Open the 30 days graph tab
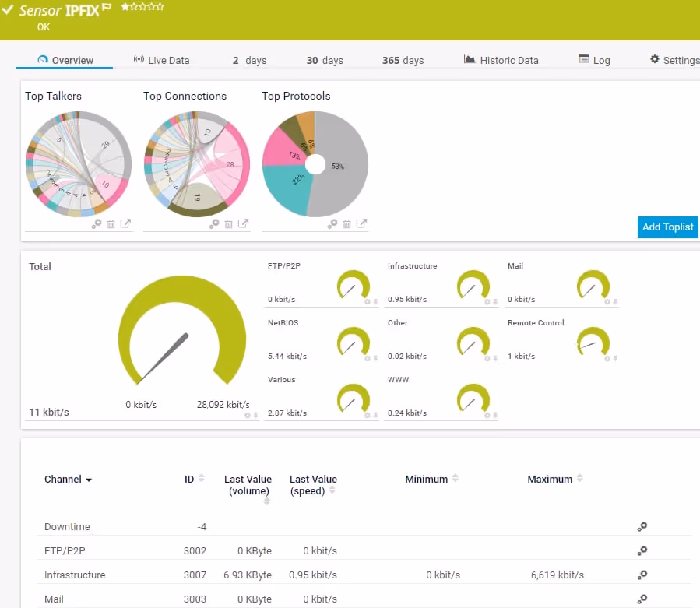Image resolution: width=700 pixels, height=608 pixels. point(324,60)
